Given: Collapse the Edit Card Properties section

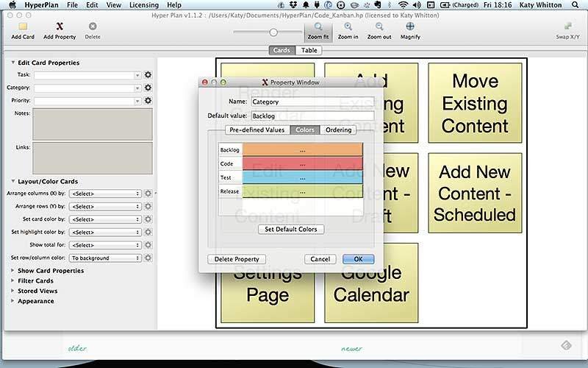Looking at the screenshot, I should [x=12, y=63].
